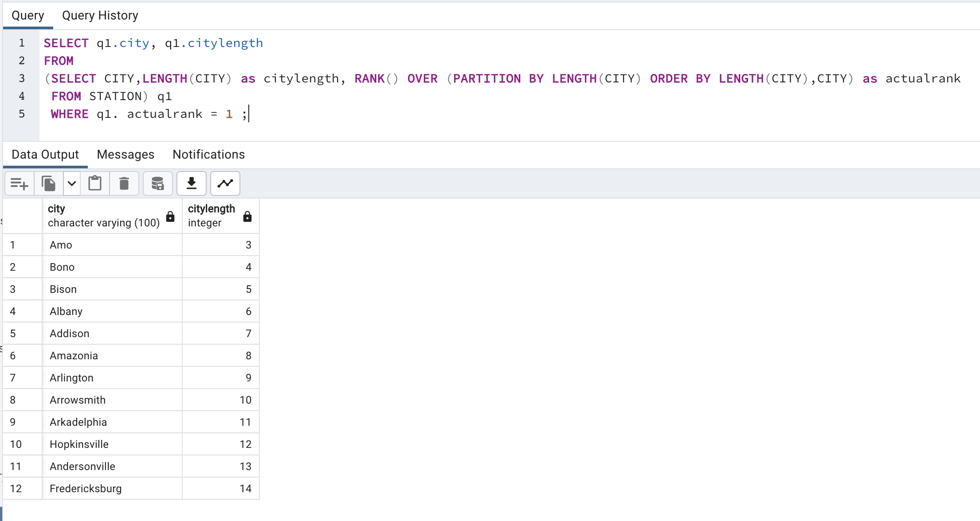Select the citylength column header

(x=212, y=215)
